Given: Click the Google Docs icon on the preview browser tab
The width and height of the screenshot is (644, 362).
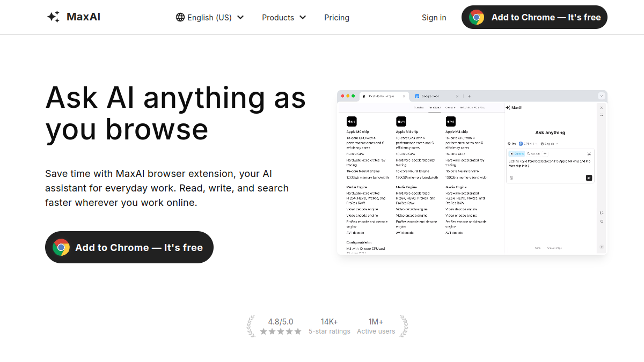Looking at the screenshot, I should coord(417,96).
